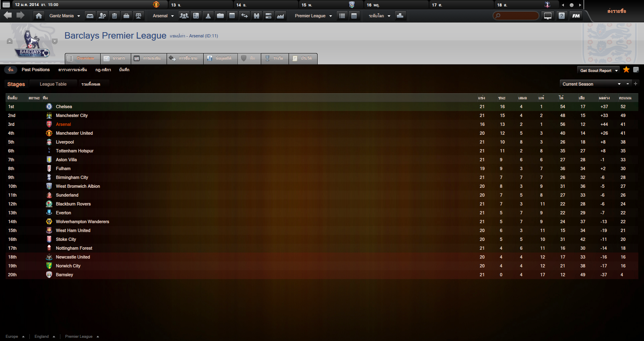This screenshot has height=341, width=644.
Task: Go to the previous competition arrow
Action: pyautogui.click(x=10, y=41)
